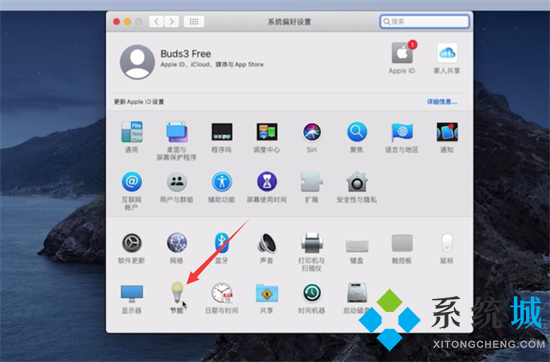Viewport: 550px width, 362px height.
Task: Open Security & Privacy preferences
Action: (357, 182)
